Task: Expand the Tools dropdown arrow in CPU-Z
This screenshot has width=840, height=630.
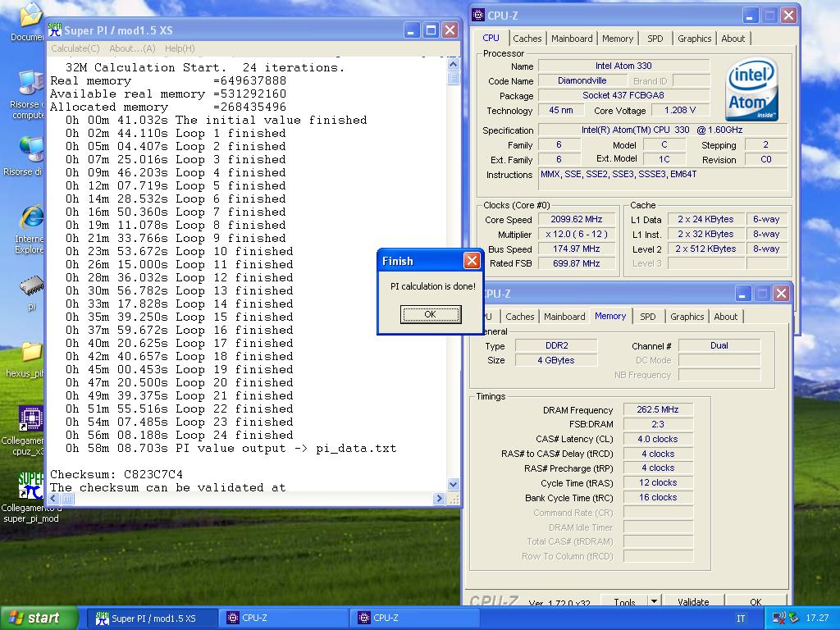Action: [654, 601]
